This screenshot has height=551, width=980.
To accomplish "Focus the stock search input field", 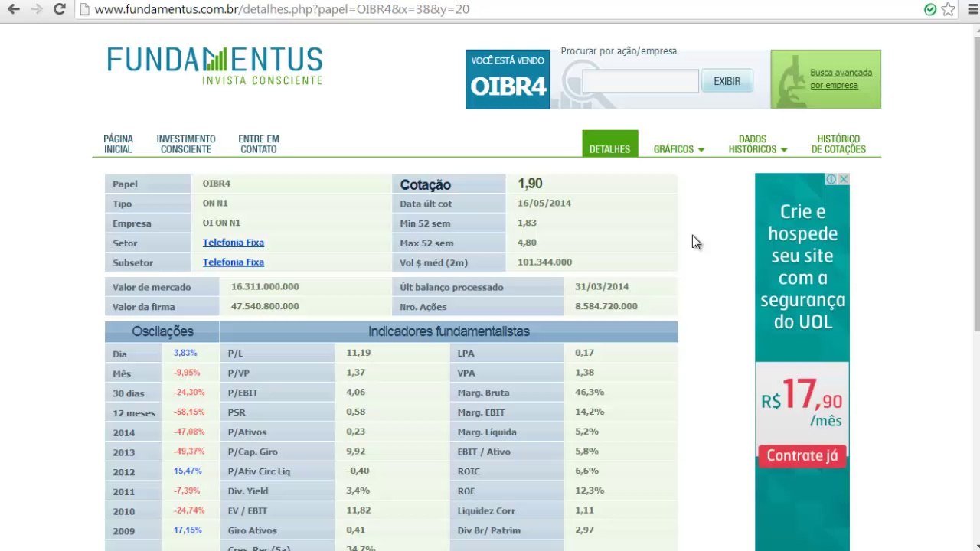I will pos(640,81).
